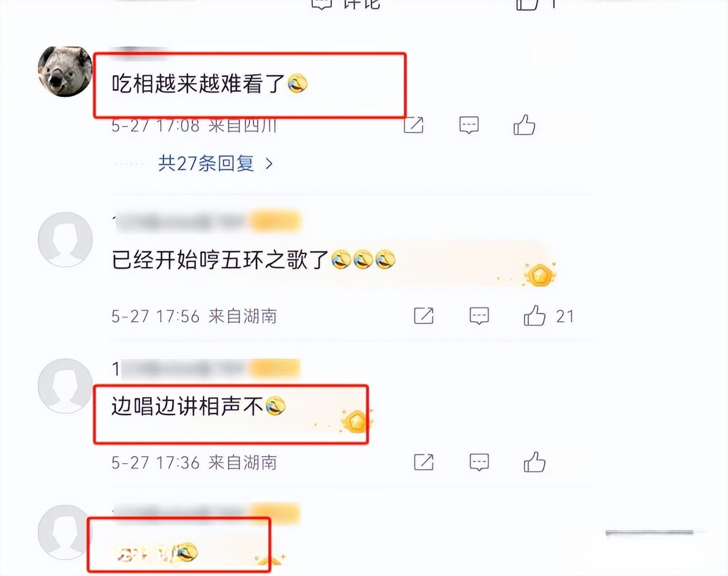
Task: Like the 吃相越来越难看了 comment
Action: [x=524, y=125]
